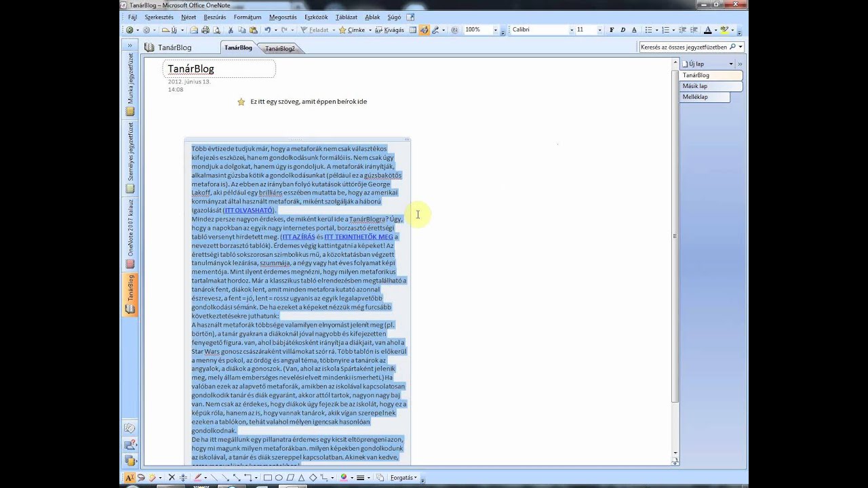Toggle Italic formatting button

623,30
